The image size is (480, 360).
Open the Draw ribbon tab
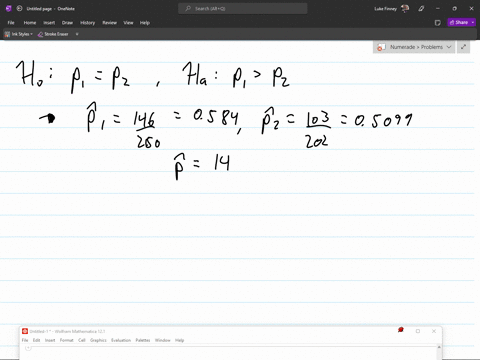[67, 23]
